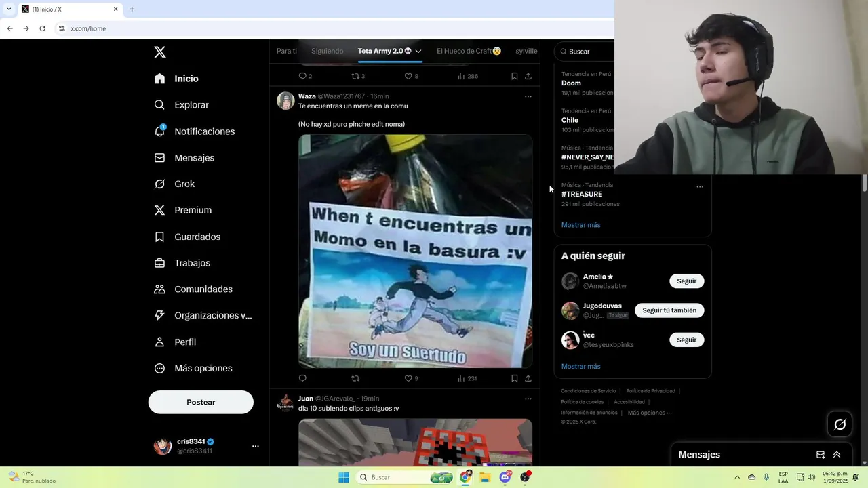Viewport: 868px width, 488px height.
Task: Switch to the Para ti tab
Action: (x=286, y=51)
